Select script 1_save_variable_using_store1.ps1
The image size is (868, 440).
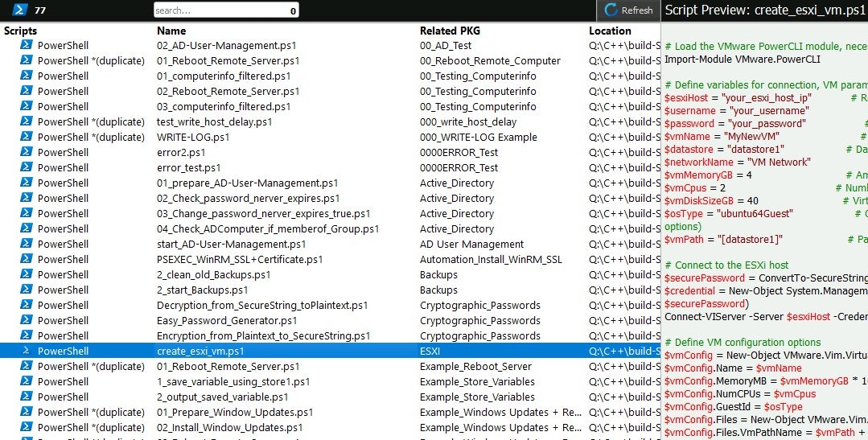coord(233,381)
